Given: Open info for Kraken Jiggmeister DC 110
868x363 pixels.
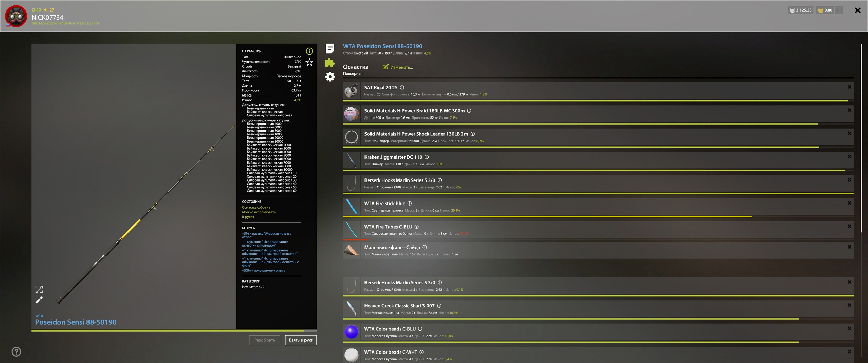Looking at the screenshot, I should click(427, 157).
